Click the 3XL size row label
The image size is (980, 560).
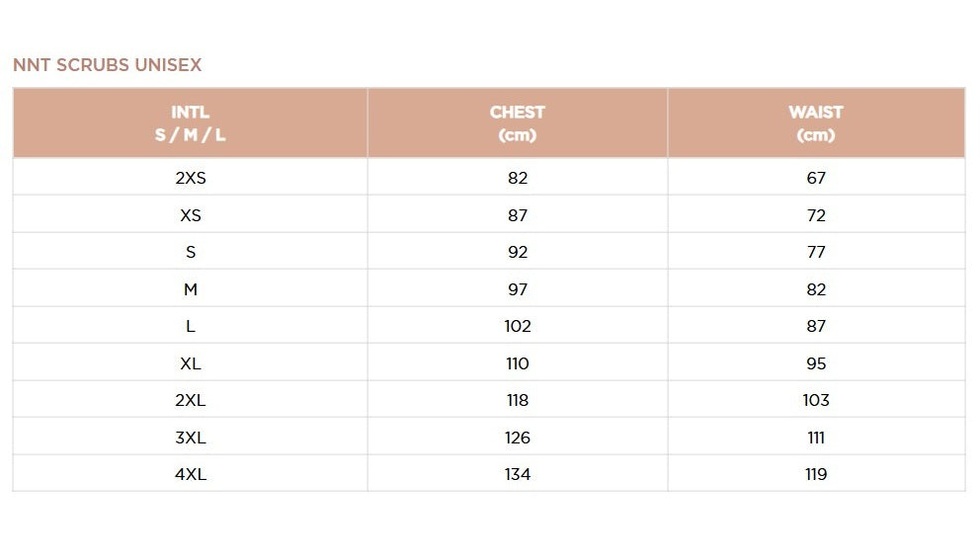click(191, 438)
